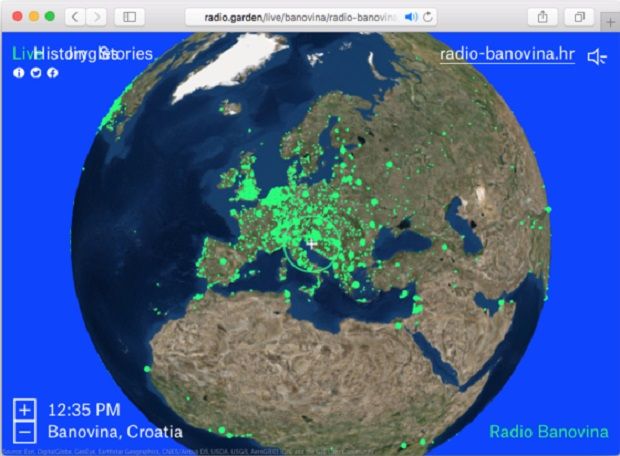This screenshot has height=456, width=620.
Task: Mute the tab's audio speaker icon
Action: click(411, 17)
